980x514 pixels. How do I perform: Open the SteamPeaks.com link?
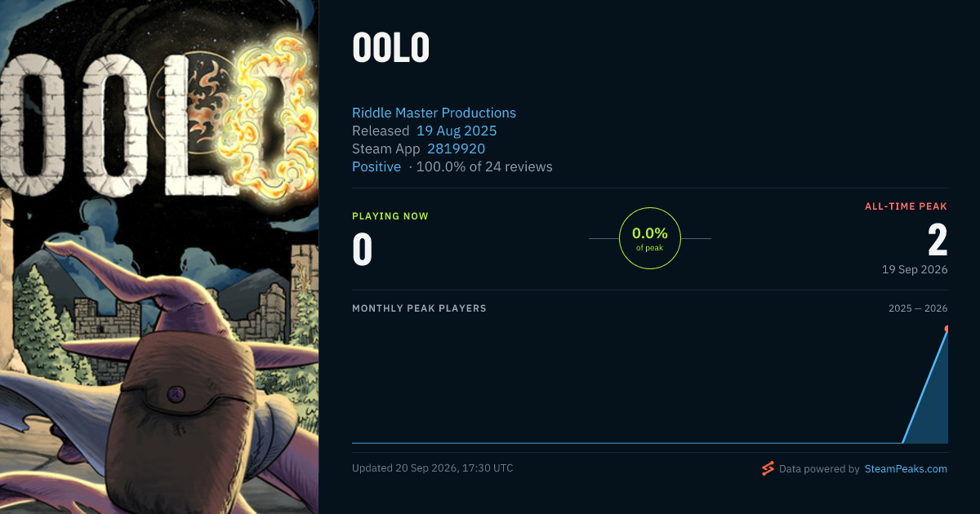click(906, 469)
